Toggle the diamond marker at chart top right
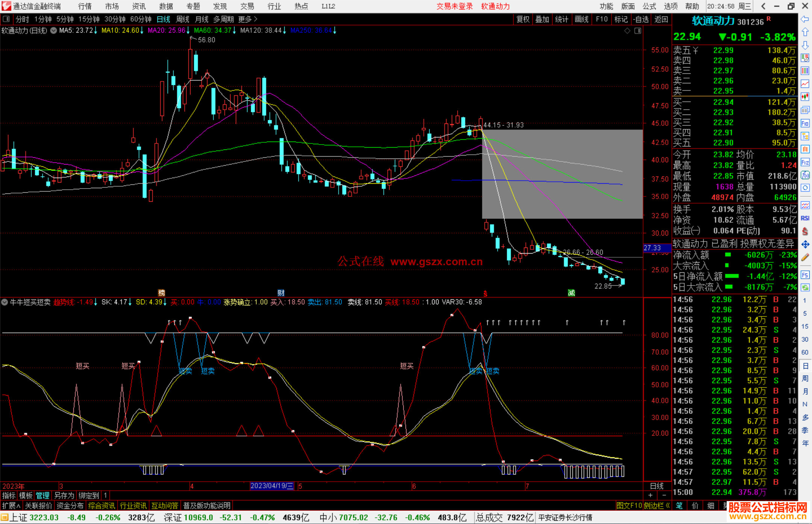 point(627,31)
